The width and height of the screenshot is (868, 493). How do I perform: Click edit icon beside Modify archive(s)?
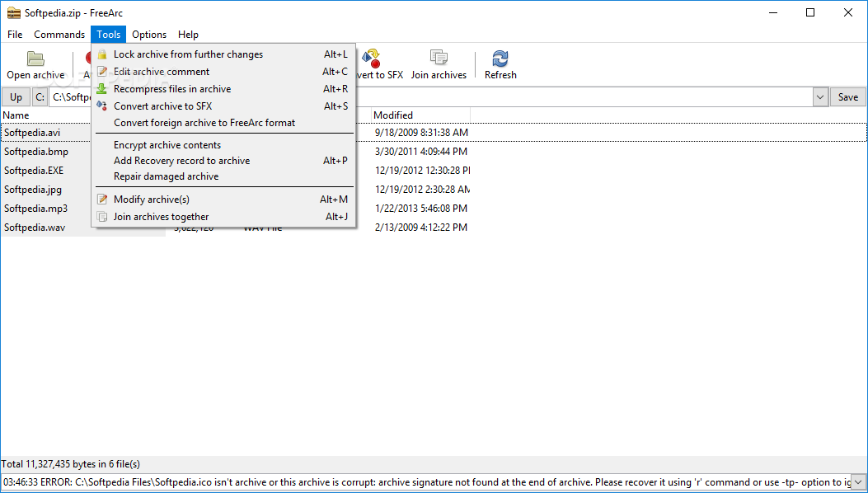[x=102, y=200]
